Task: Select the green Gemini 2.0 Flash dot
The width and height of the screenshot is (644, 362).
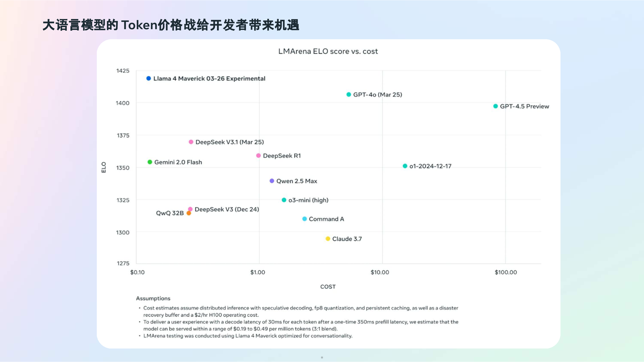Action: coord(150,162)
